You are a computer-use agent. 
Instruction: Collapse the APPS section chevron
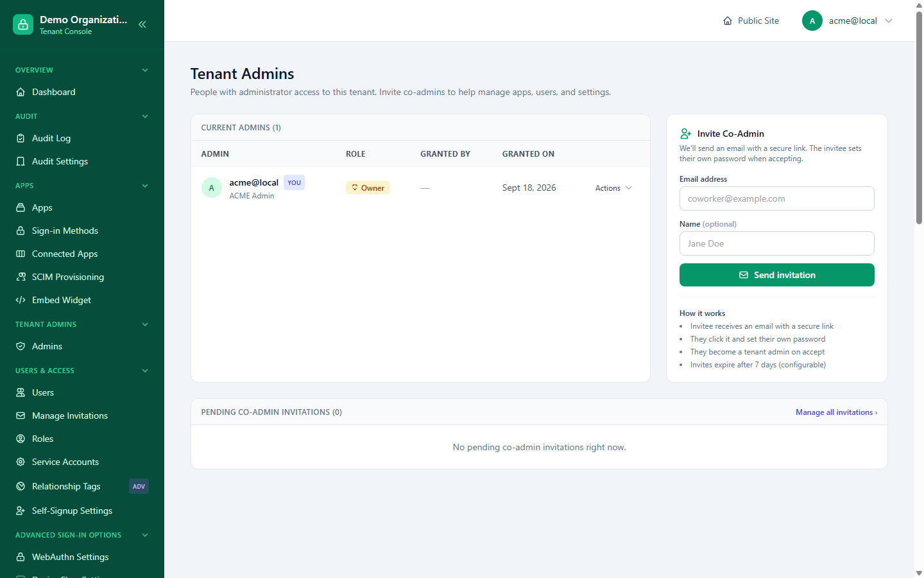click(x=145, y=186)
